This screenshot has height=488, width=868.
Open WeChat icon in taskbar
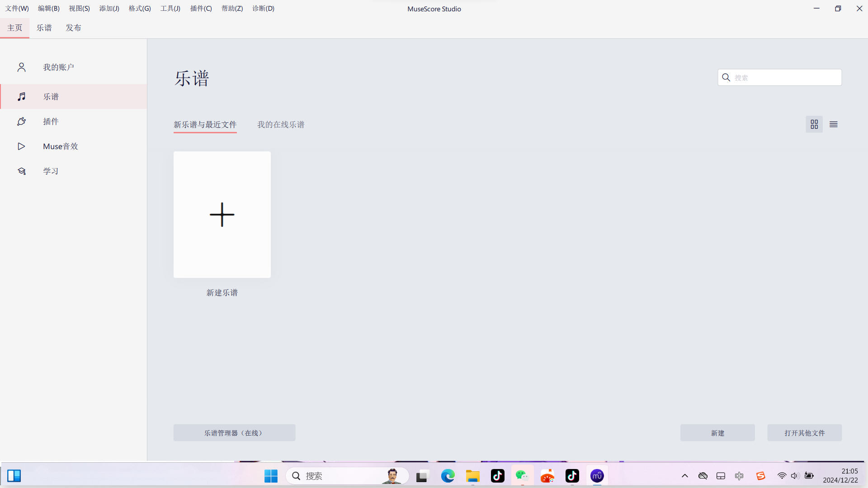522,476
